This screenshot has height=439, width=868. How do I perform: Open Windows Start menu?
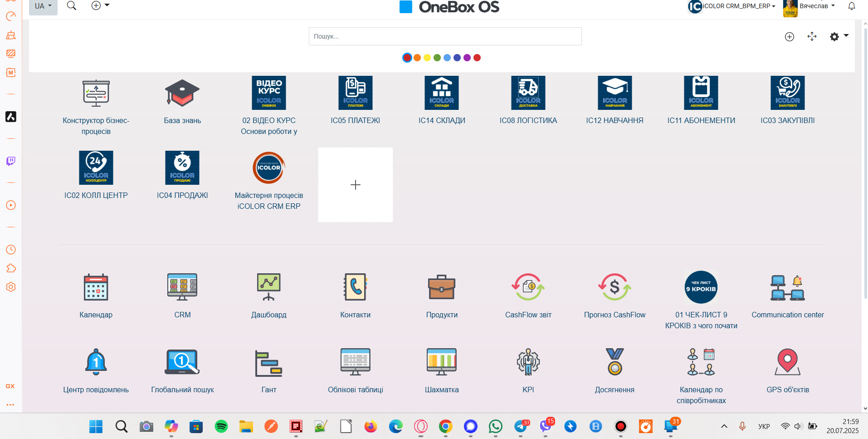coord(96,426)
